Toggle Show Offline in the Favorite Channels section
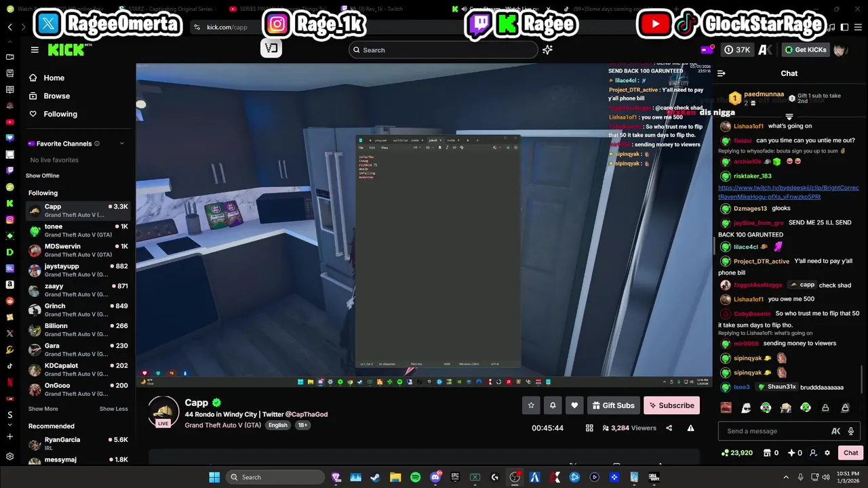868x488 pixels. tap(43, 176)
